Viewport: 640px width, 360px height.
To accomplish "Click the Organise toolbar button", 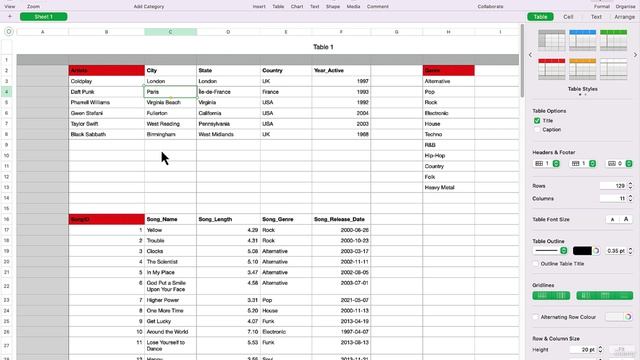I will (x=625, y=7).
